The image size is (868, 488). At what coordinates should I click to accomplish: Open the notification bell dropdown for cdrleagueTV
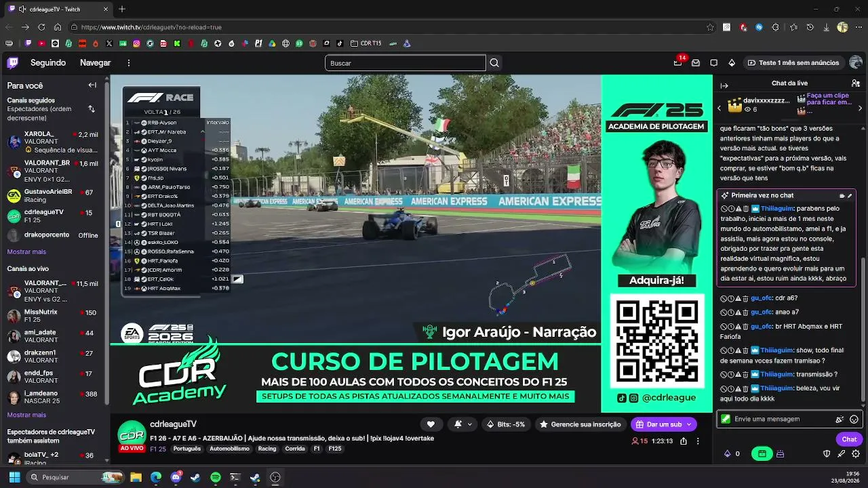(463, 424)
